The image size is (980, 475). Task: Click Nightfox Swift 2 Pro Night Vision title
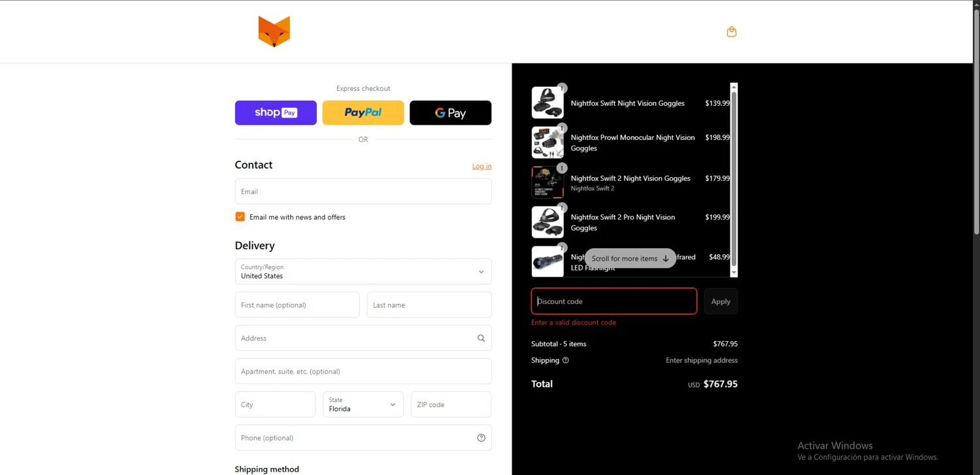tap(623, 222)
